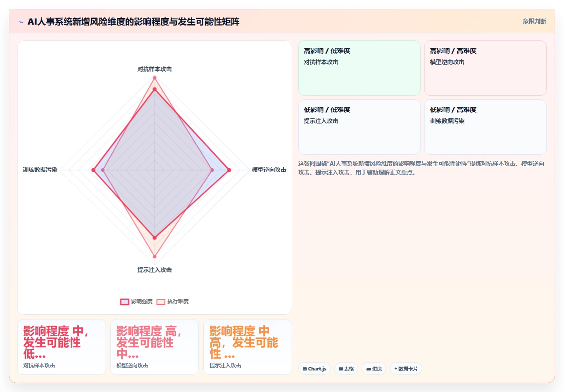Click the bottom 执行难度 data point on radar
This screenshot has height=392, width=564.
coord(154,256)
